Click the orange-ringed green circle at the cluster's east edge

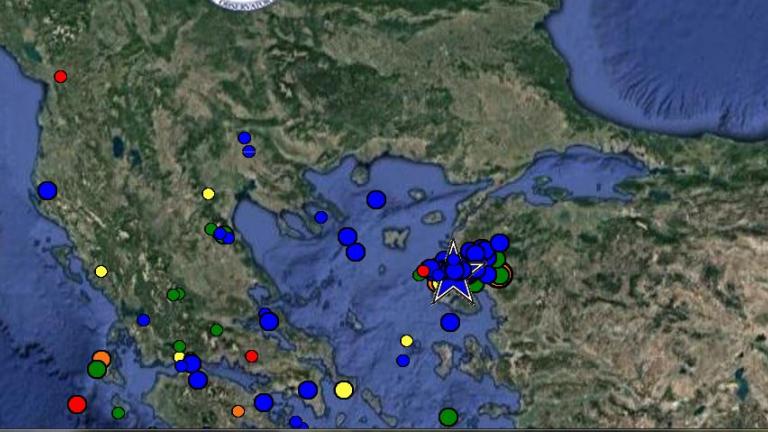501,275
